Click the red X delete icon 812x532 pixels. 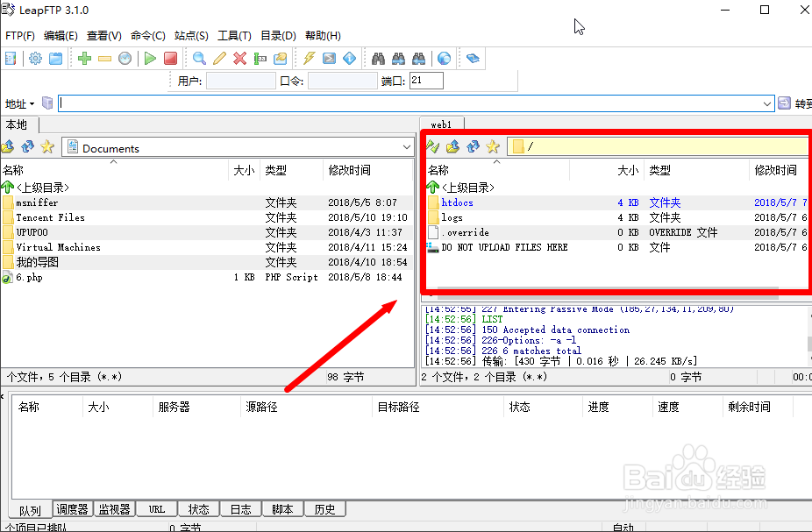(x=239, y=59)
